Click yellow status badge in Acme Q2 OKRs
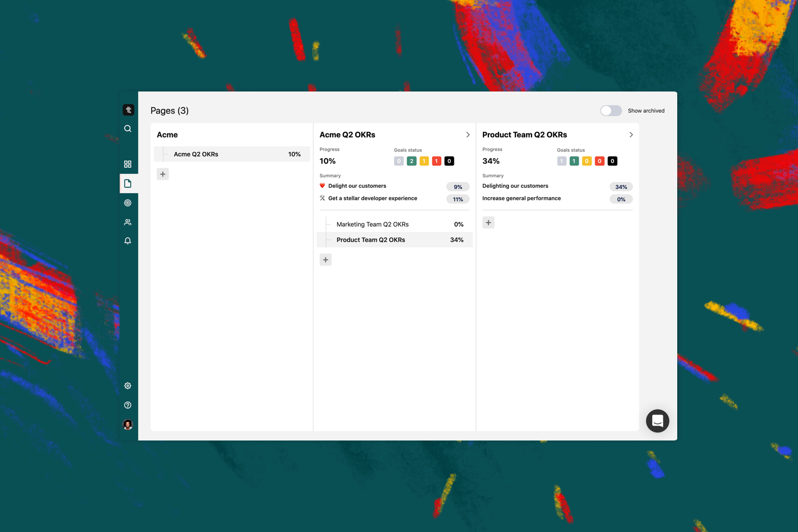Screen dimensions: 798x532 pos(424,161)
